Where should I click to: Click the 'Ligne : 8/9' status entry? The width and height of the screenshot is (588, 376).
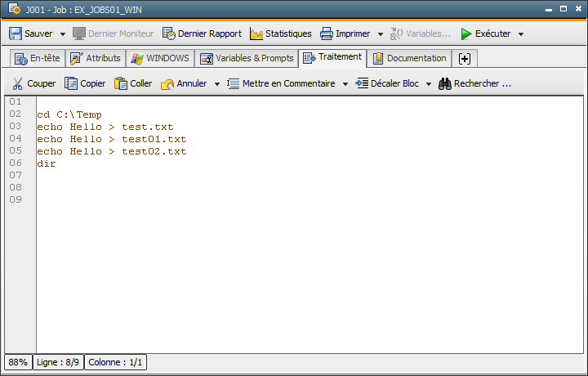58,362
